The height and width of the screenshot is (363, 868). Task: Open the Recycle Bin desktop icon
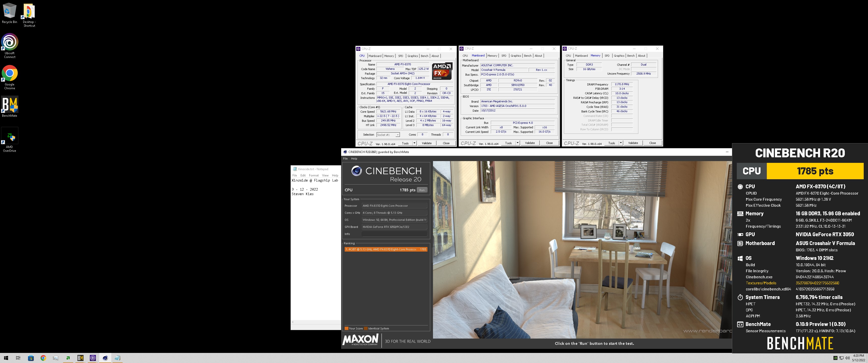(9, 13)
